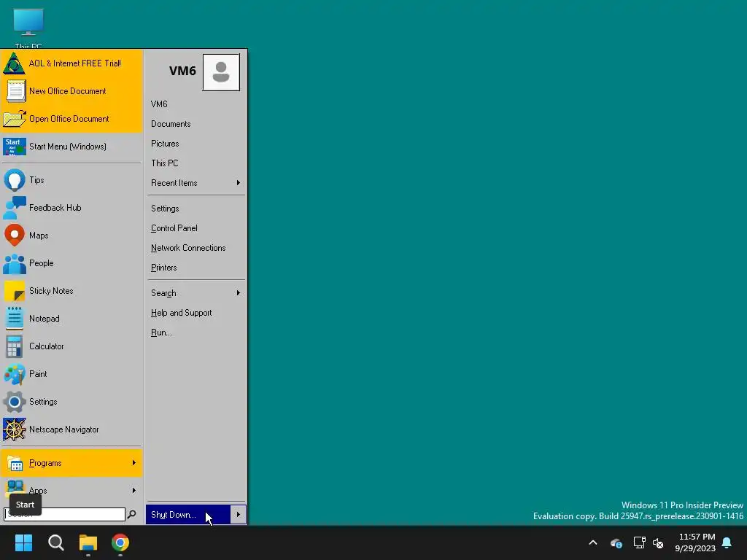Expand the Programs submenu arrow

134,463
